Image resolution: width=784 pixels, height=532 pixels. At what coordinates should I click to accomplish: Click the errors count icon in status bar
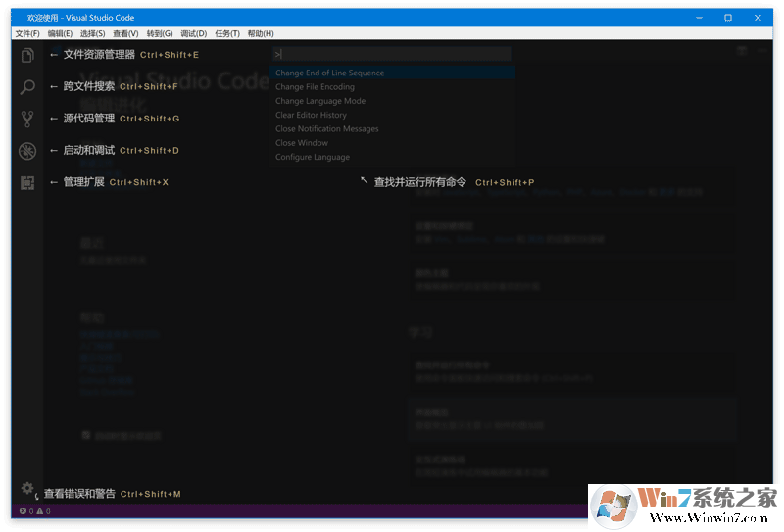(x=23, y=511)
